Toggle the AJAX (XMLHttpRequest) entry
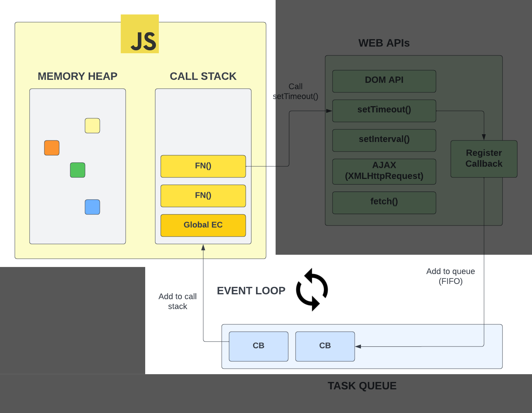This screenshot has height=413, width=532. click(384, 171)
